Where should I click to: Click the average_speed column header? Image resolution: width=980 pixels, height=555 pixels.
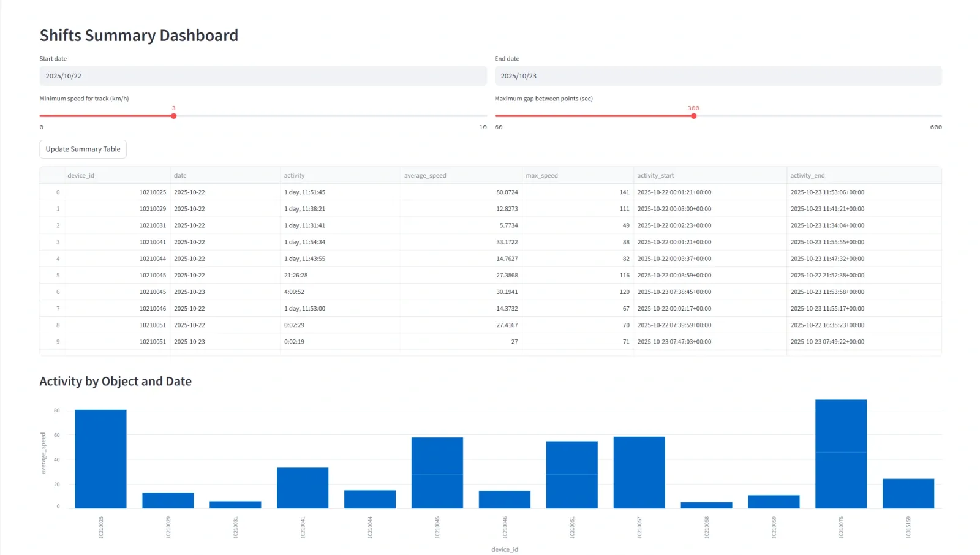(425, 175)
